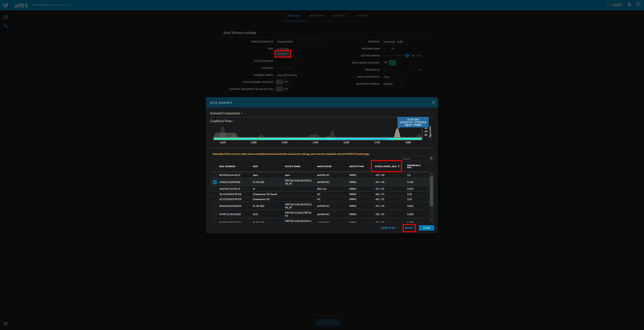This screenshot has height=330, width=644.
Task: Select the barn network radio button
Action: pos(215,175)
